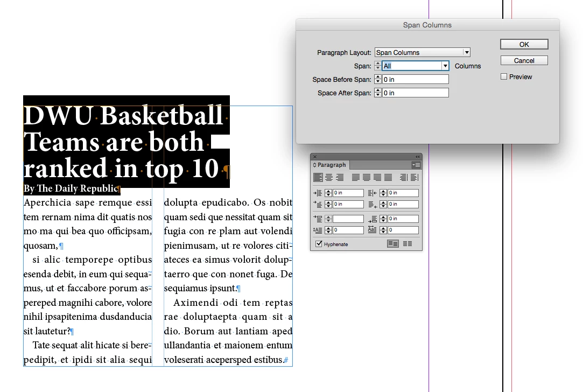Image resolution: width=583 pixels, height=392 pixels.
Task: Select Justify with last line aligned left
Action: click(x=356, y=177)
